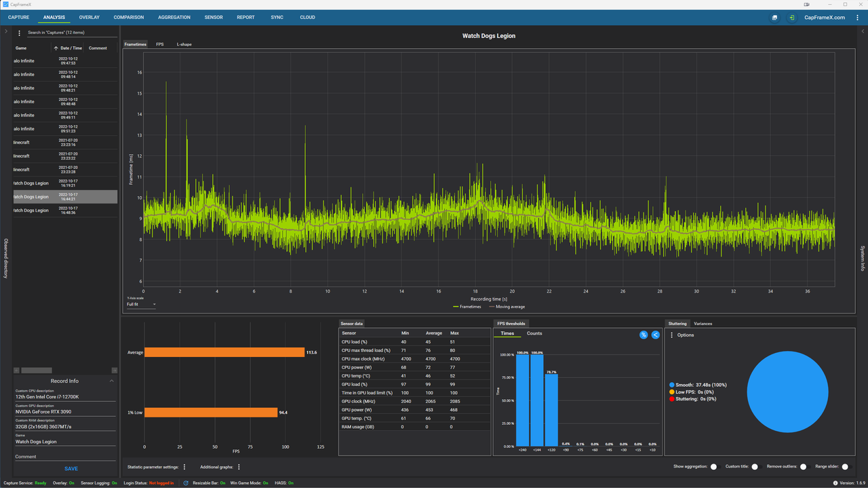Open the AGGREGATION tab
The image size is (868, 488).
174,18
